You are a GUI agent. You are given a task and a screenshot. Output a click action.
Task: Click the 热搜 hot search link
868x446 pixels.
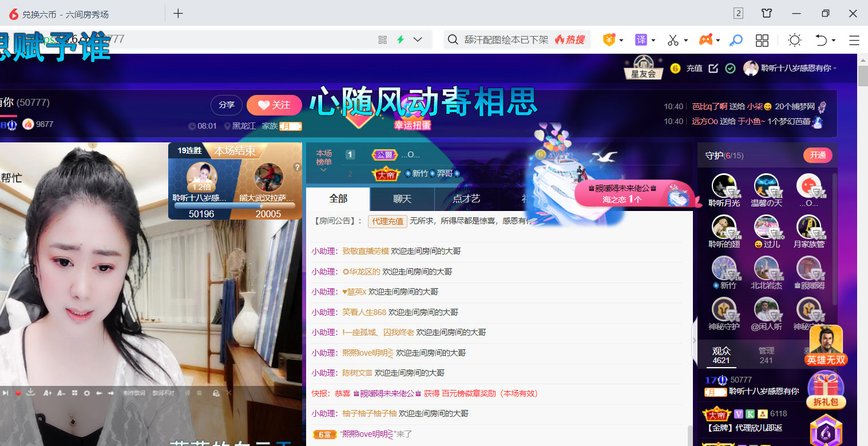coord(570,39)
